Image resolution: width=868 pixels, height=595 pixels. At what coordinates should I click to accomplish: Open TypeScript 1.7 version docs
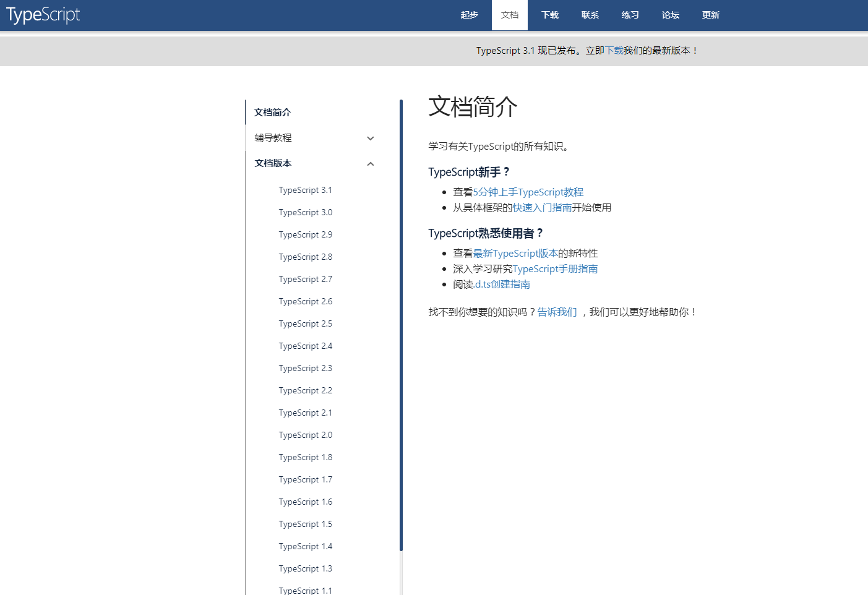tap(306, 479)
